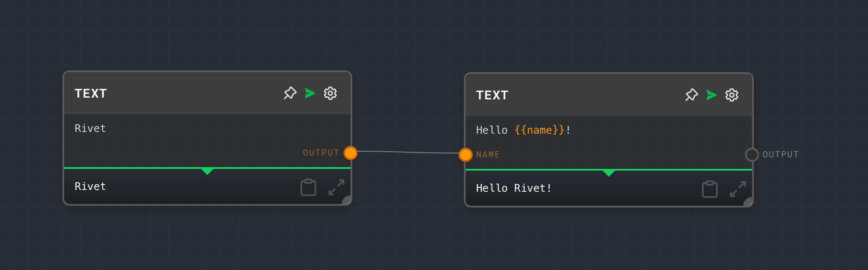Collapse the Rivet node output panel

pyautogui.click(x=207, y=171)
